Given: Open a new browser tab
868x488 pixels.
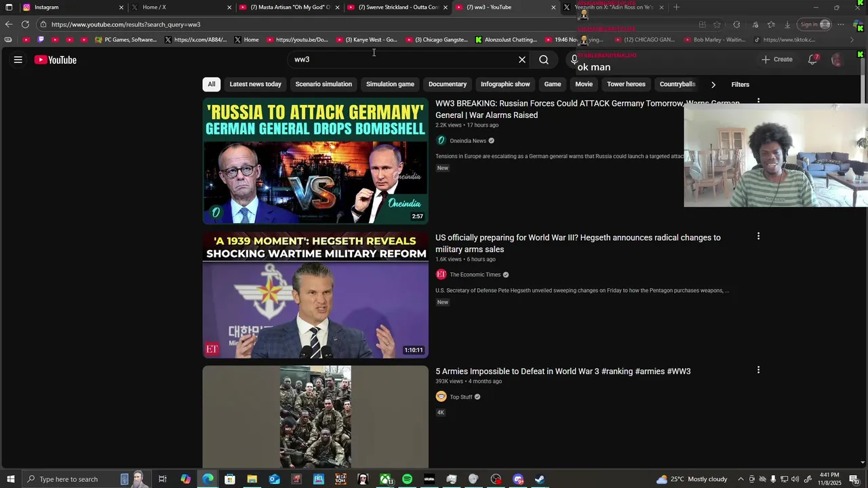Looking at the screenshot, I should point(676,7).
